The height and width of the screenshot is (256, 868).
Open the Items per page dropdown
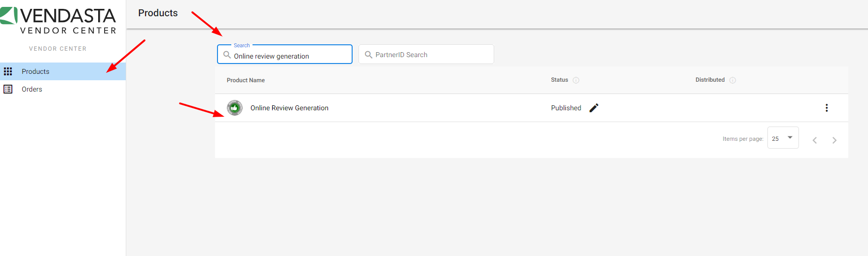pos(783,138)
